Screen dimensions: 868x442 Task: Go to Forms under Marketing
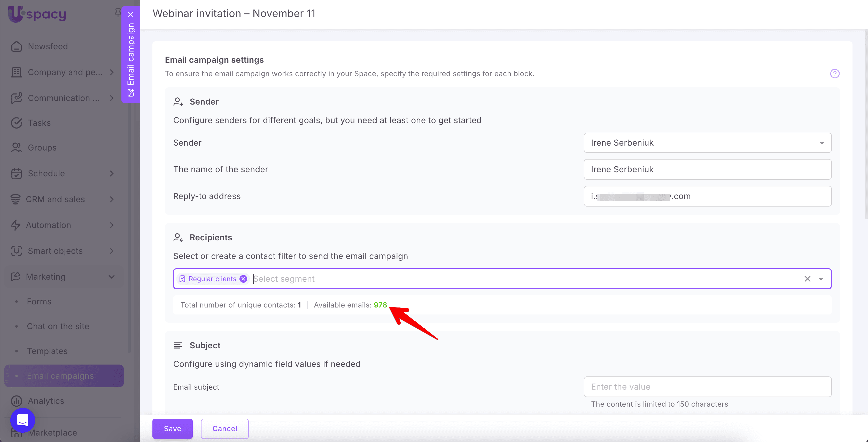pos(39,302)
